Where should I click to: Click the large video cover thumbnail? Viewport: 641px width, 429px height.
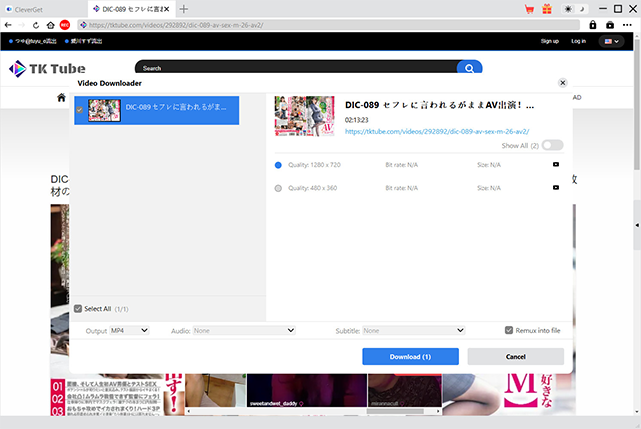click(x=305, y=116)
